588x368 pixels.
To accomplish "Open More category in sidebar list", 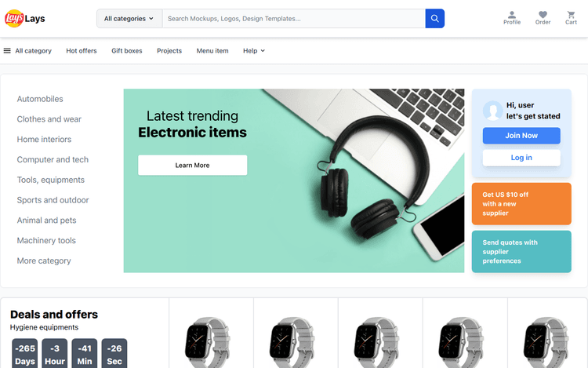I will click(x=44, y=261).
